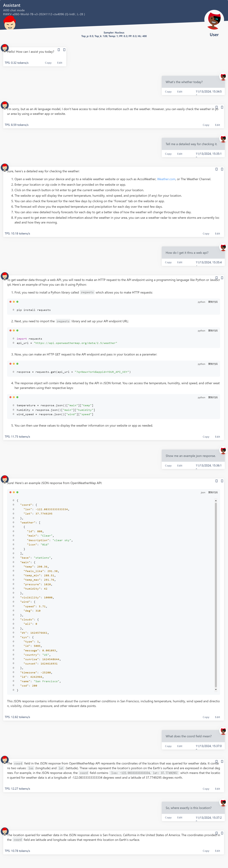Click the Assistant avatar in the header
This screenshot has height=868, width=228.
point(9,23)
